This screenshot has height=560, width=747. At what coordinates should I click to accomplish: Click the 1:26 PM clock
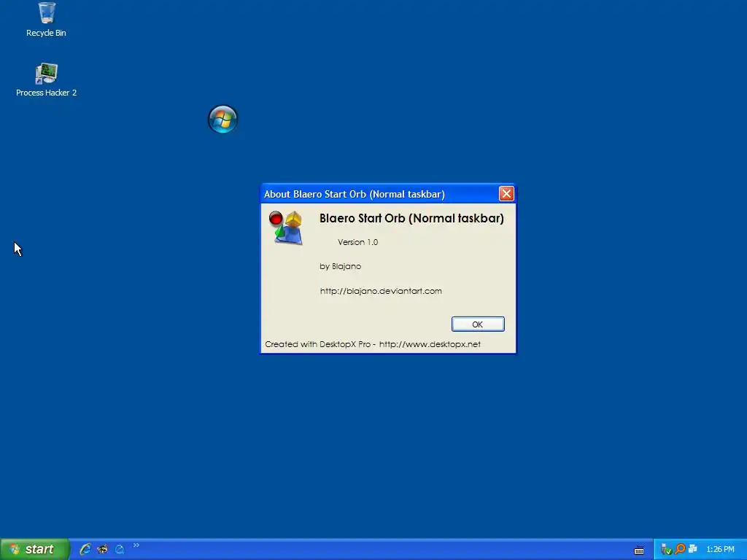point(720,550)
